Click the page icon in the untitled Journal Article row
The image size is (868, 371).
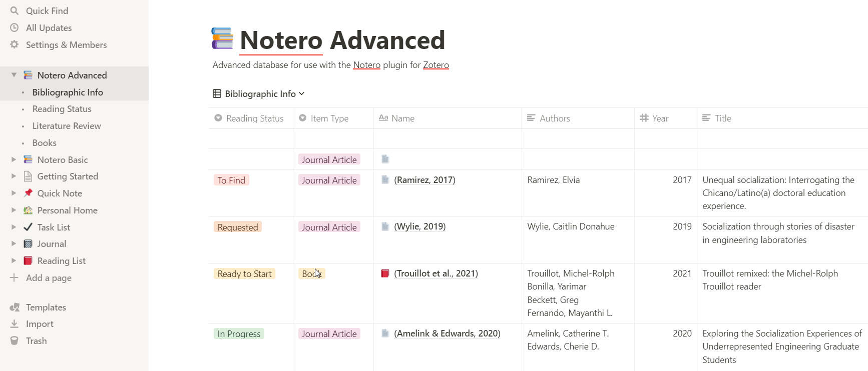click(385, 159)
